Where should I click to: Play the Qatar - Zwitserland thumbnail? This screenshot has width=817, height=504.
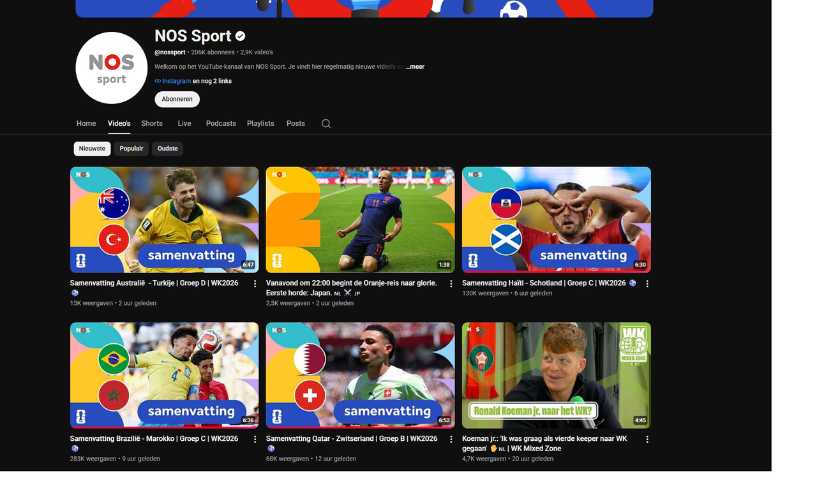coord(361,376)
